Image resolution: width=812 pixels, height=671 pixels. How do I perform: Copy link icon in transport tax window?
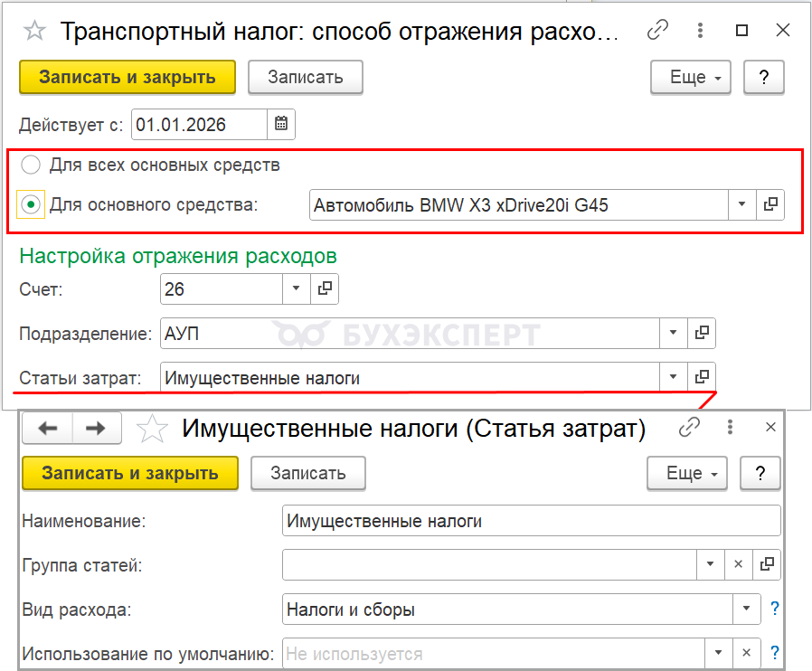657,31
